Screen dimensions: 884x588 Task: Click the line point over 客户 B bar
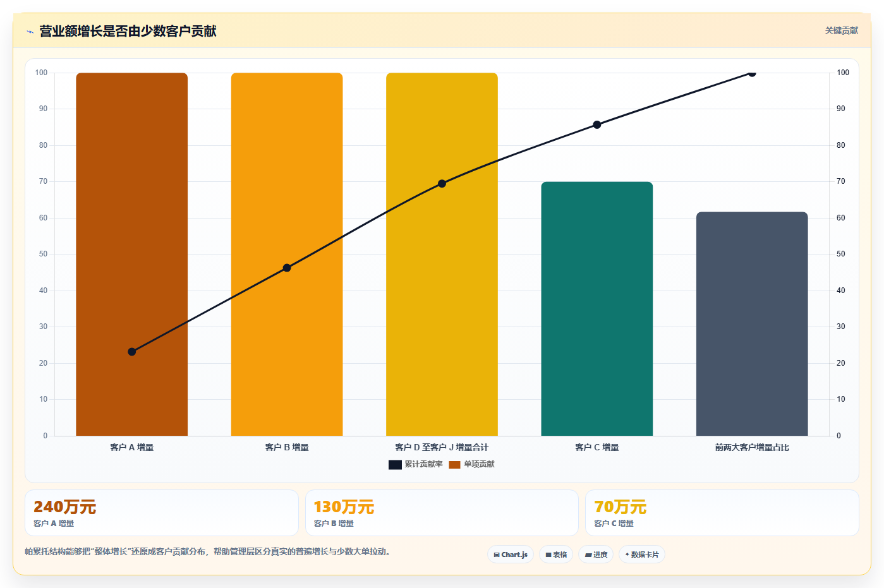(287, 268)
